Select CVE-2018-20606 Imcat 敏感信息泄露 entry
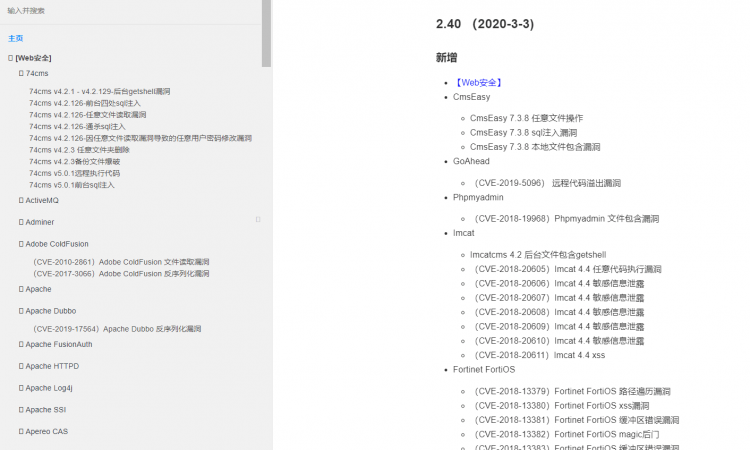 pos(557,284)
